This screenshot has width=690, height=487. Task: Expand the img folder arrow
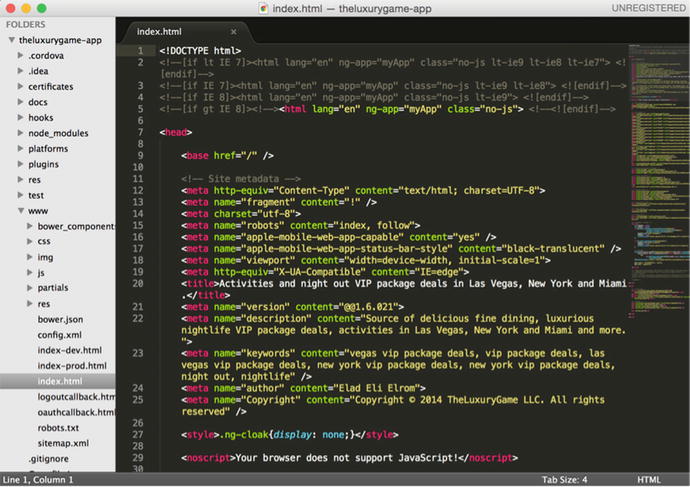click(29, 257)
